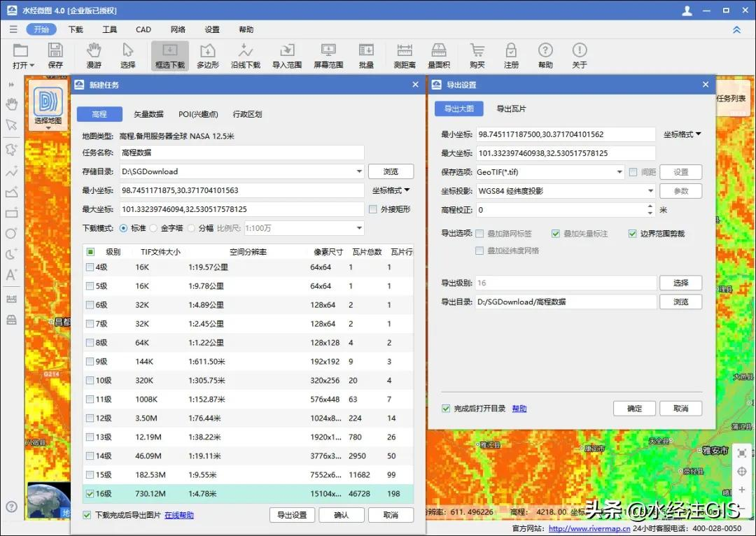Click the 任务名称 input field
Image resolution: width=756 pixels, height=536 pixels.
coord(241,153)
